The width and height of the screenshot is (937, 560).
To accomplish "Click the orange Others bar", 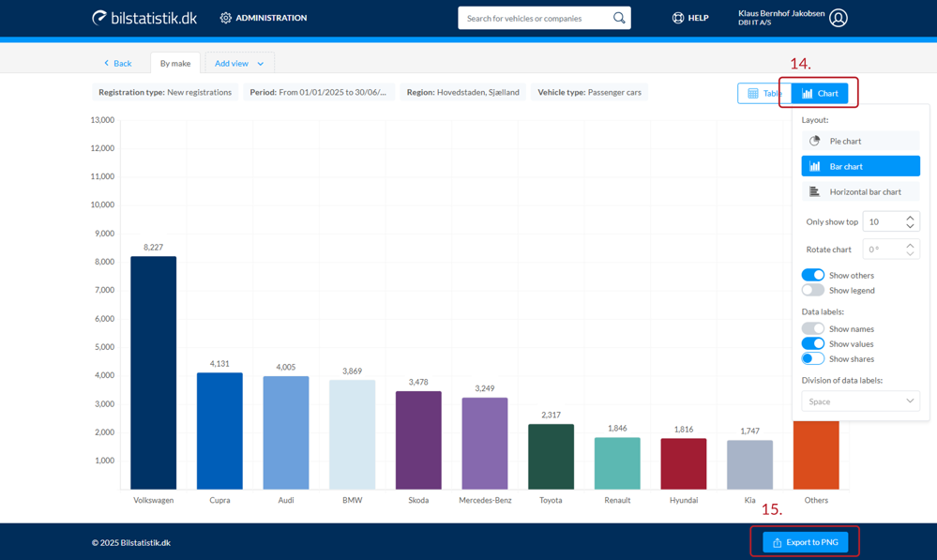I will click(816, 456).
